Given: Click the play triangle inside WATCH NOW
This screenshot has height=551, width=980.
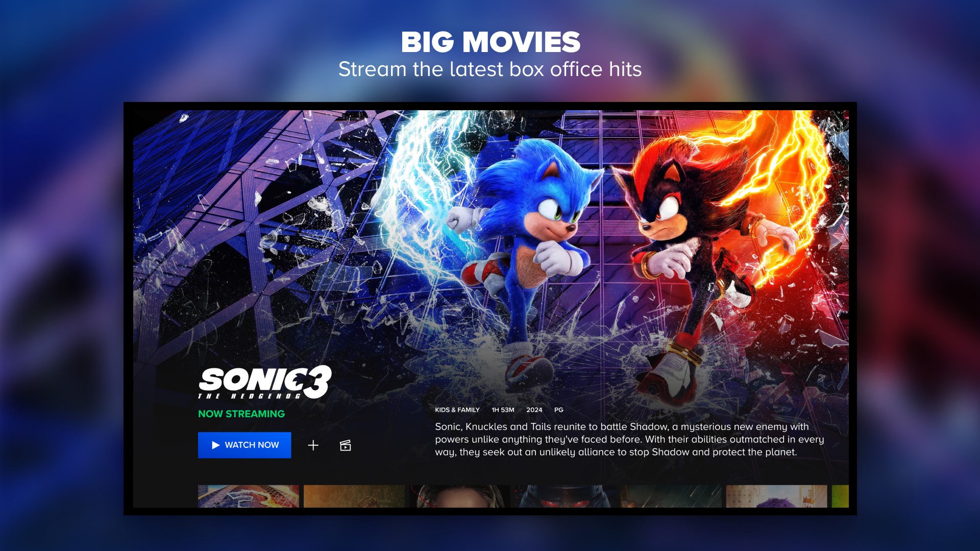Looking at the screenshot, I should (216, 445).
